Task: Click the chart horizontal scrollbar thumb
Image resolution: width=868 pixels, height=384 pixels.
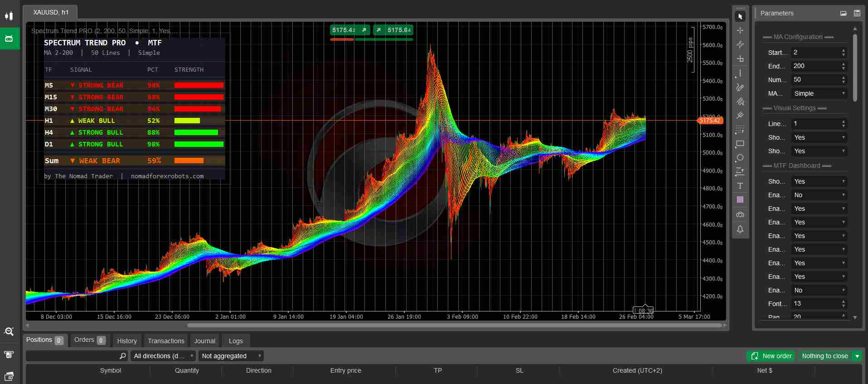Action: pyautogui.click(x=454, y=325)
